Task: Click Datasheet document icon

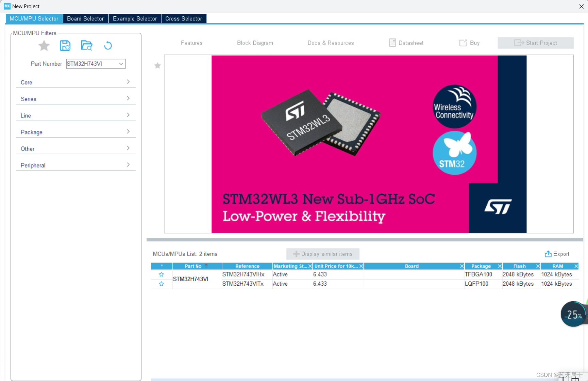Action: pyautogui.click(x=392, y=43)
